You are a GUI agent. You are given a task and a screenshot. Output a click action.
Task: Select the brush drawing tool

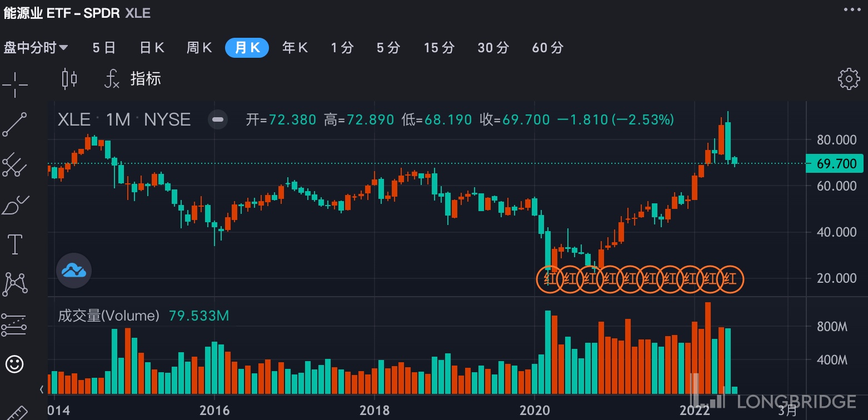point(16,205)
